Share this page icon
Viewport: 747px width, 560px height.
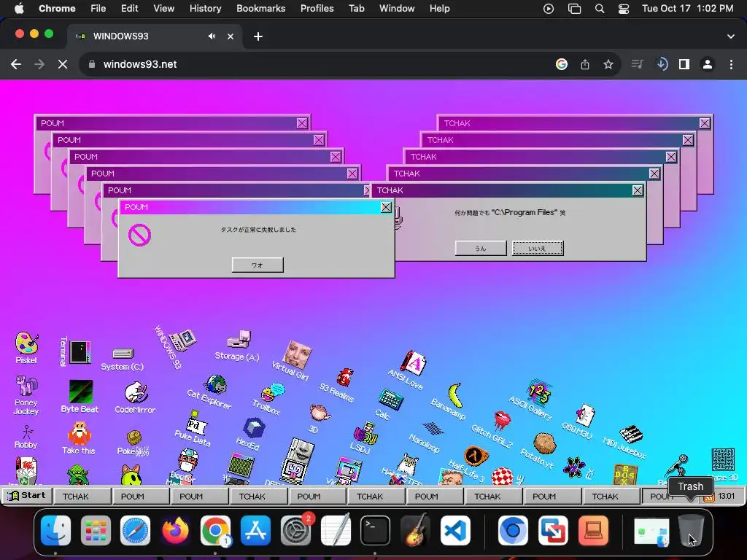584,64
